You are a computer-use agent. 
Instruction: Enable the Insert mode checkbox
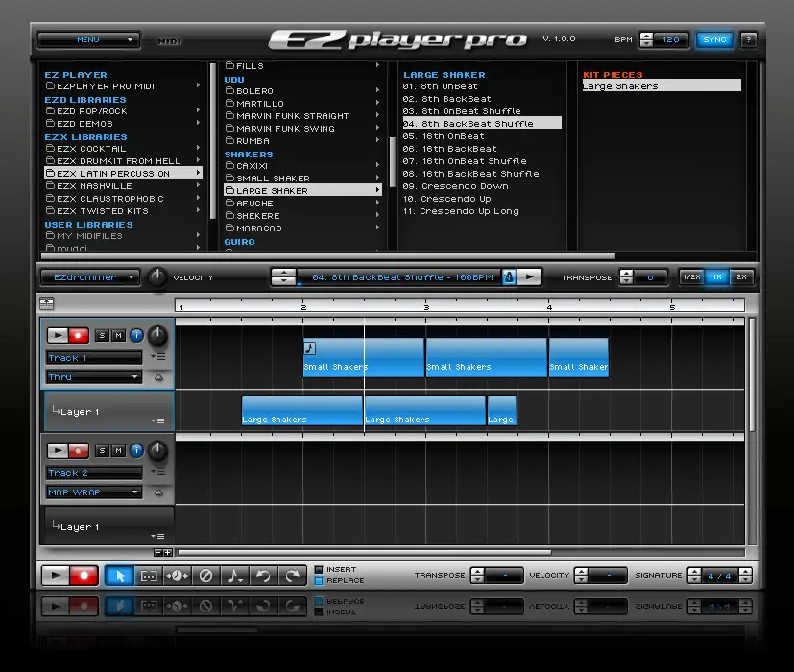pyautogui.click(x=319, y=570)
